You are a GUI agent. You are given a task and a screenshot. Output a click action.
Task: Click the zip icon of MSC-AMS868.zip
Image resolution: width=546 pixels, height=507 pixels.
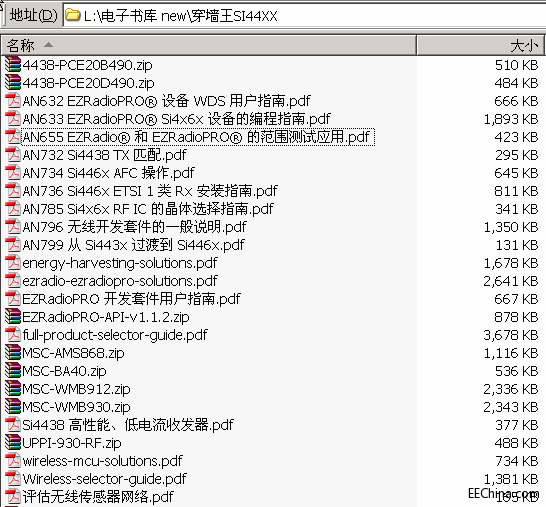(x=13, y=353)
